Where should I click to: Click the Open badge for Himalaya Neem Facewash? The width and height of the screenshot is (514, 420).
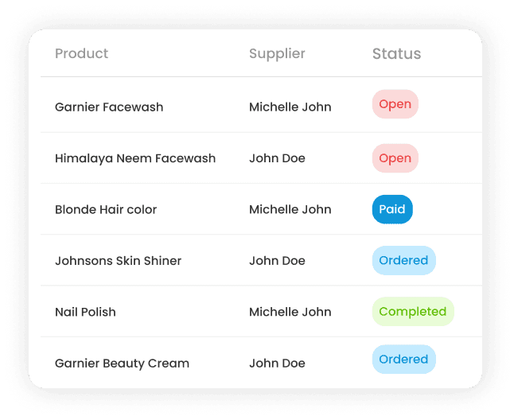pos(395,158)
